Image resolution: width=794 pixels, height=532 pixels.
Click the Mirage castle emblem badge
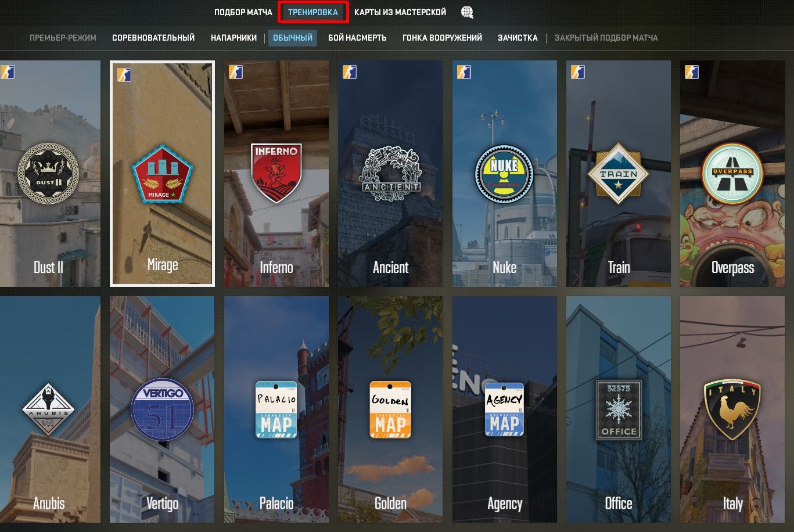[x=163, y=176]
